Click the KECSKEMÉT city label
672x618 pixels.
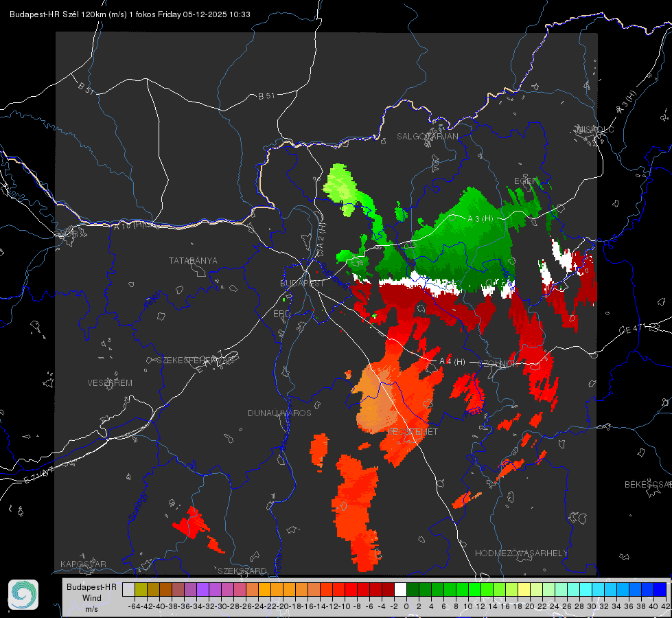(413, 432)
